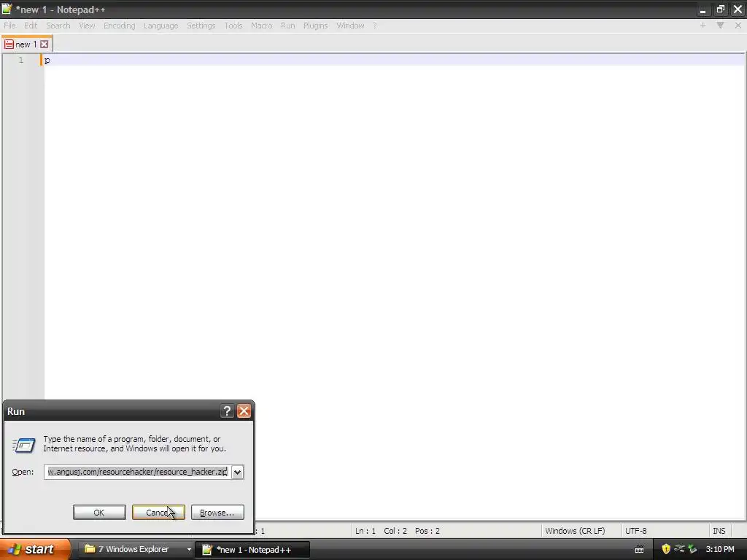Screen dimensions: 747x560
Task: Click the keyboard icon in the system tray
Action: coord(639,550)
